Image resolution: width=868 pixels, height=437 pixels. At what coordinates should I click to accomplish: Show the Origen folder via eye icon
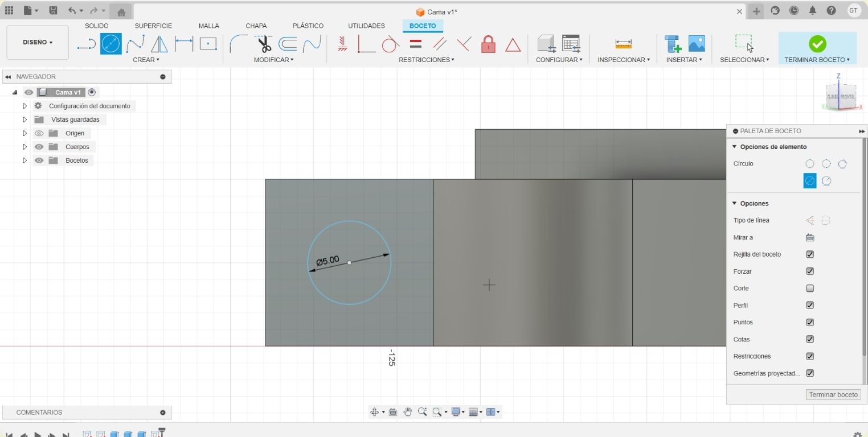pos(39,133)
